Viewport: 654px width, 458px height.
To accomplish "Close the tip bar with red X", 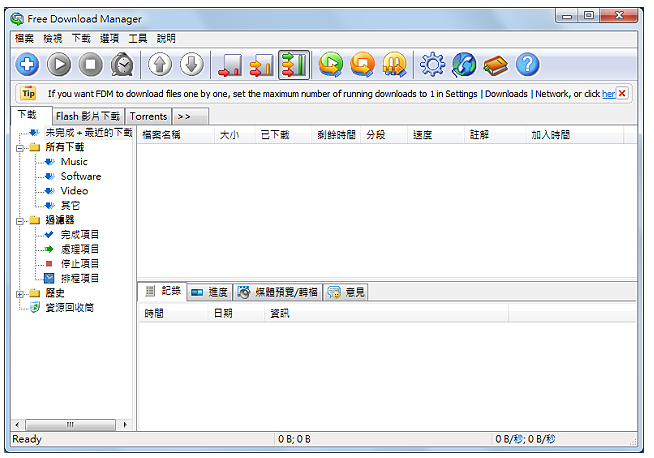I will [622, 93].
